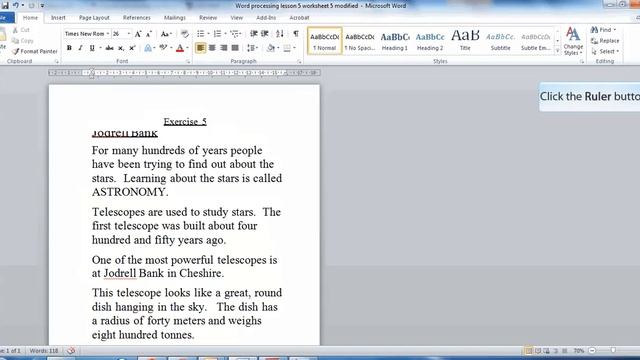Image resolution: width=640 pixels, height=360 pixels.
Task: Click the Shrink Font icon
Action: coord(149,34)
